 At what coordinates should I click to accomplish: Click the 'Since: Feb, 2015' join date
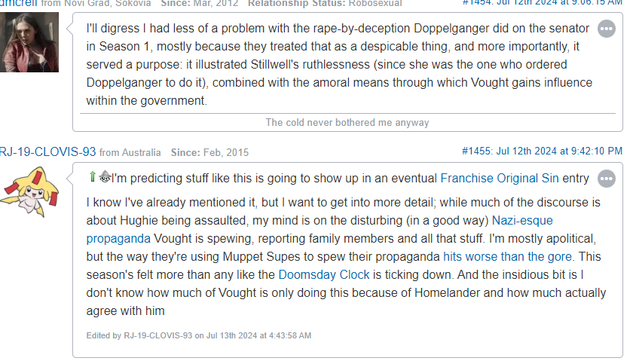coord(209,153)
